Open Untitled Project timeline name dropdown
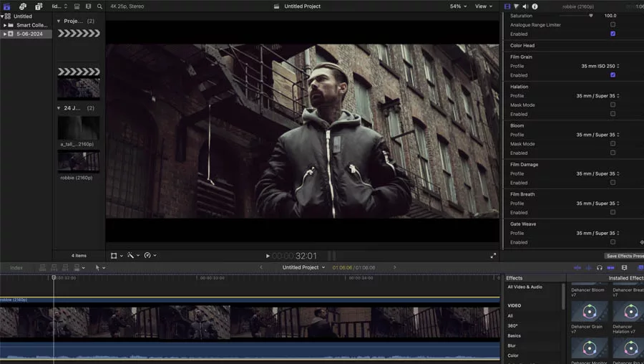 (x=303, y=267)
